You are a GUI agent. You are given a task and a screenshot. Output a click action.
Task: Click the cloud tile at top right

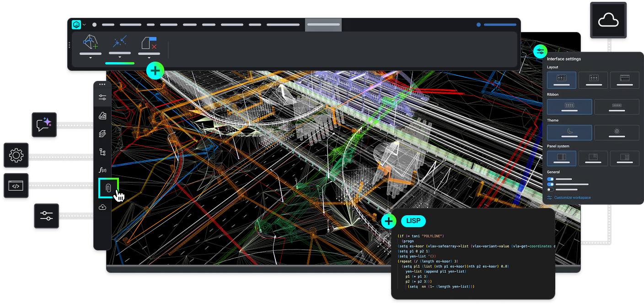click(608, 20)
